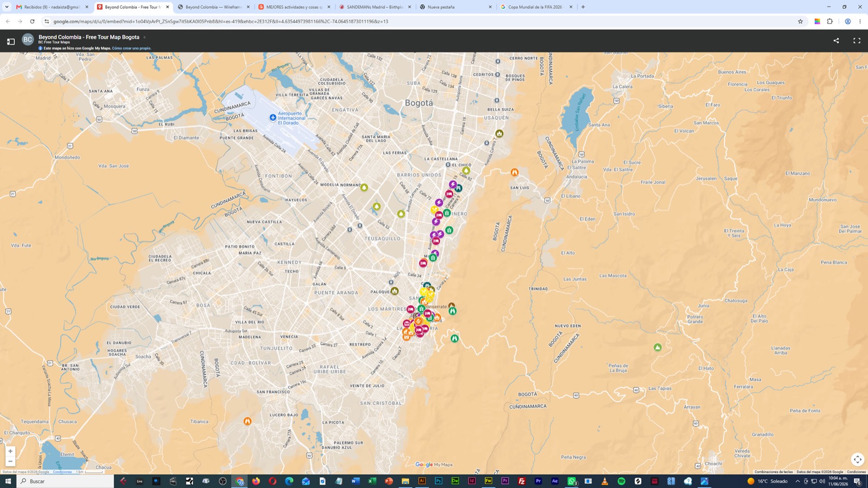The image size is (868, 488).
Task: Open Firefox from the taskbar
Action: pos(256,481)
